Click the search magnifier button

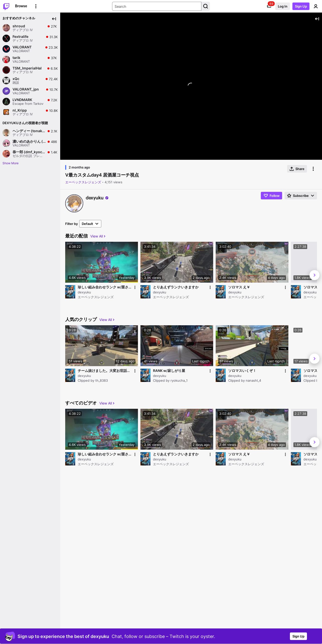(x=206, y=6)
